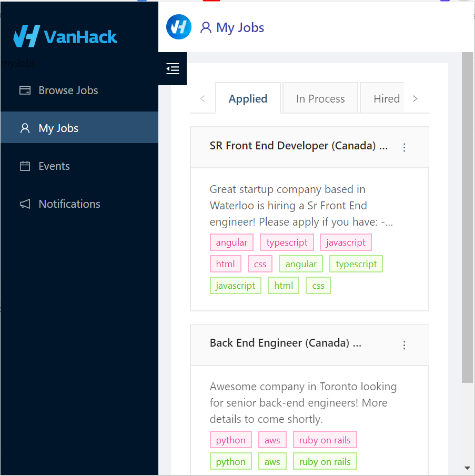Viewport: 475px width, 476px height.
Task: Open Browse Jobs from the sidebar
Action: (68, 90)
